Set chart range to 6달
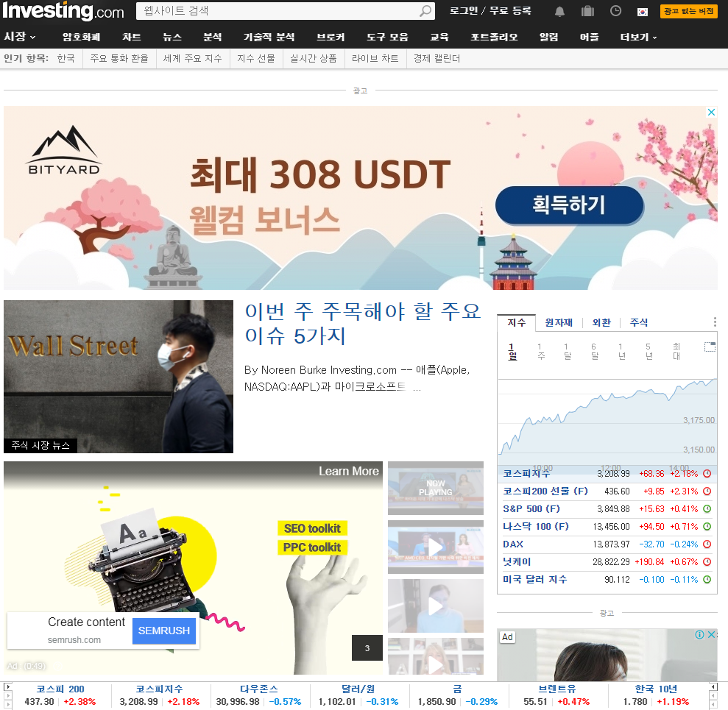Viewport: 728px width, 710px height. click(595, 352)
